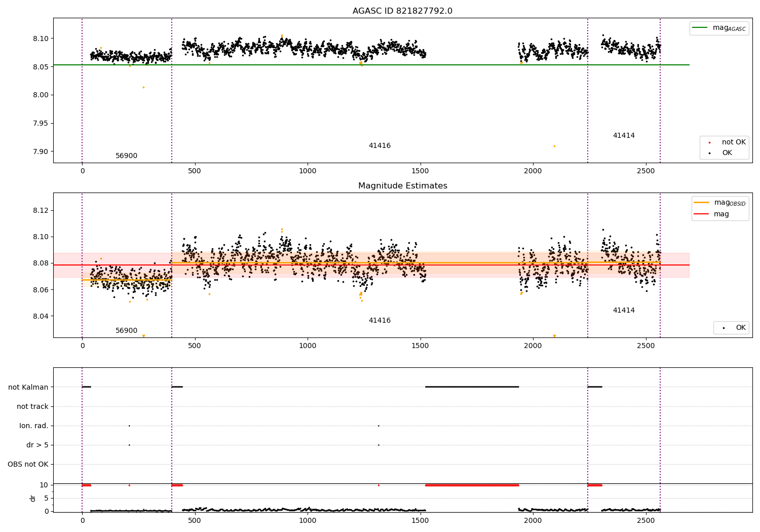Image resolution: width=760 pixels, height=532 pixels.
Task: Select the 'OK' legend marker in middle plot
Action: click(x=723, y=328)
